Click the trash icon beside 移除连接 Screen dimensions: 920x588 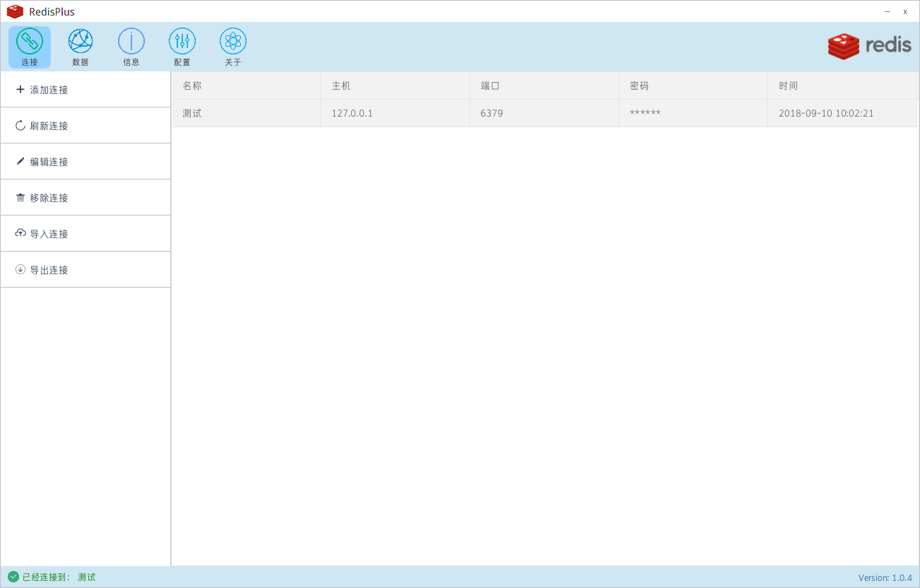point(20,198)
